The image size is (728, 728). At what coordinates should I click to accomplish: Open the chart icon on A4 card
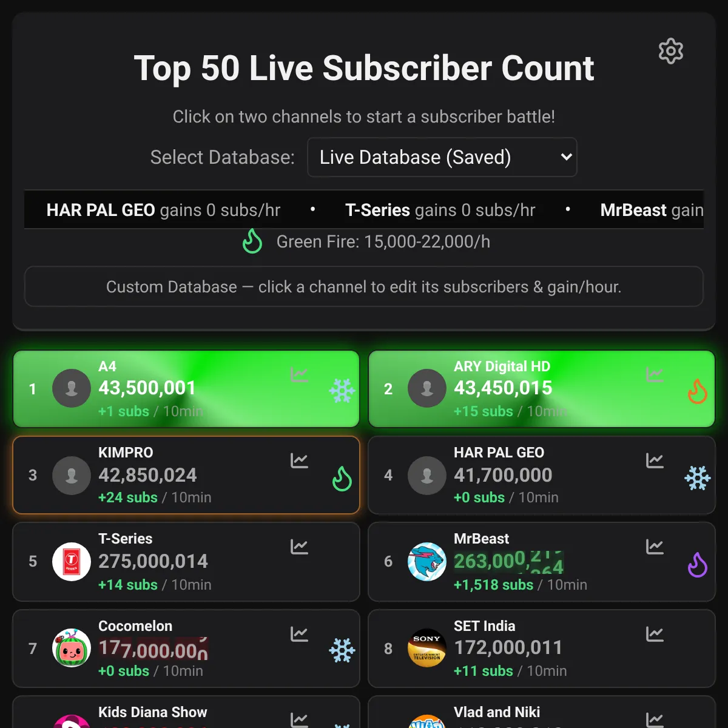click(299, 374)
